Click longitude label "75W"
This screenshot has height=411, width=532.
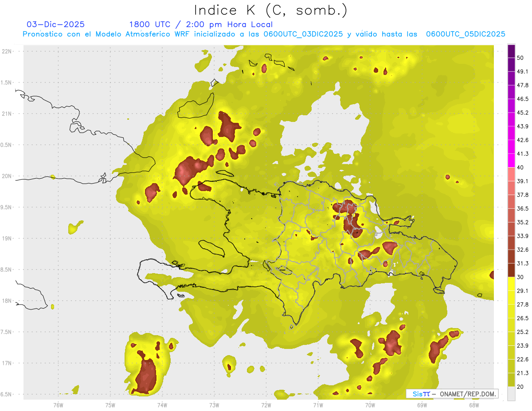[x=110, y=405]
